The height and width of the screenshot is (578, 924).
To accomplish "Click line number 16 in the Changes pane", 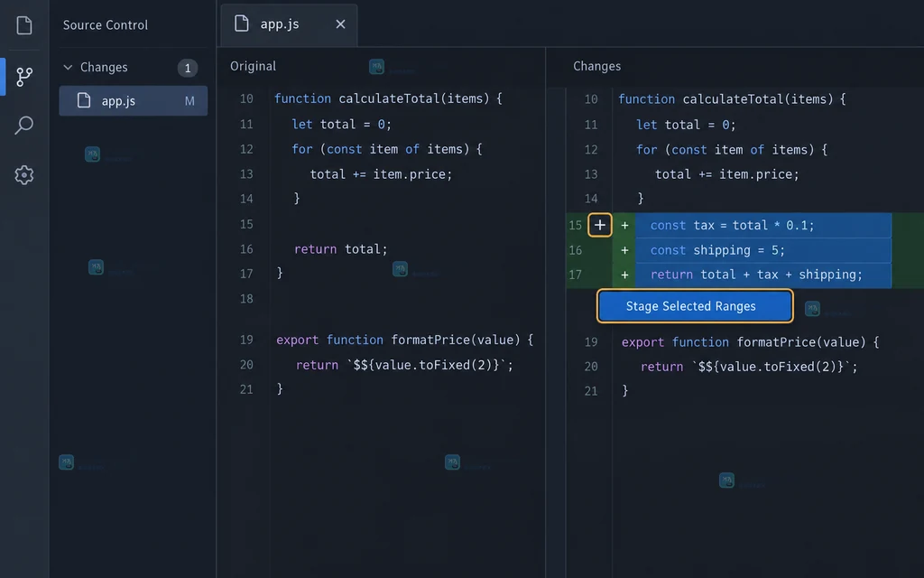I will tap(575, 250).
